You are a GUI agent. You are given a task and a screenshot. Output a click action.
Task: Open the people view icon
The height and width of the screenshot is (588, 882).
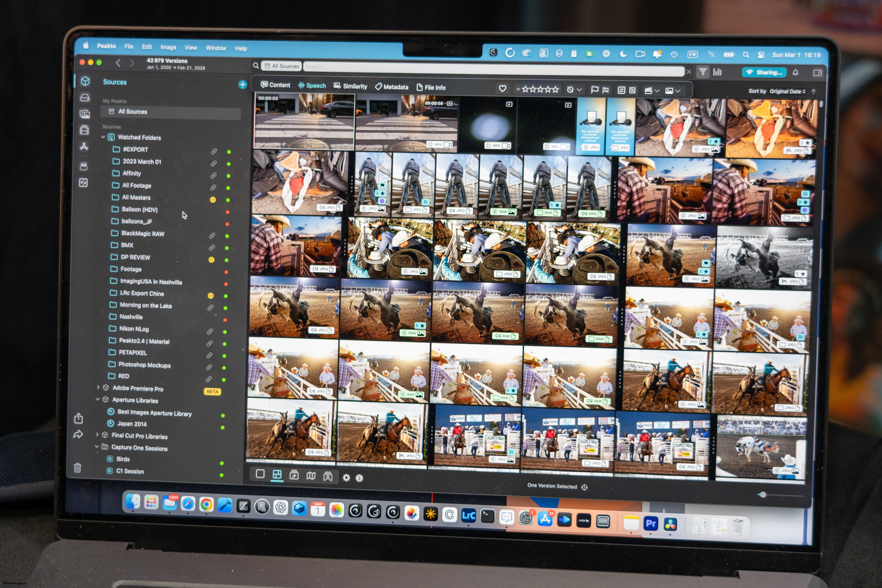coord(328,476)
